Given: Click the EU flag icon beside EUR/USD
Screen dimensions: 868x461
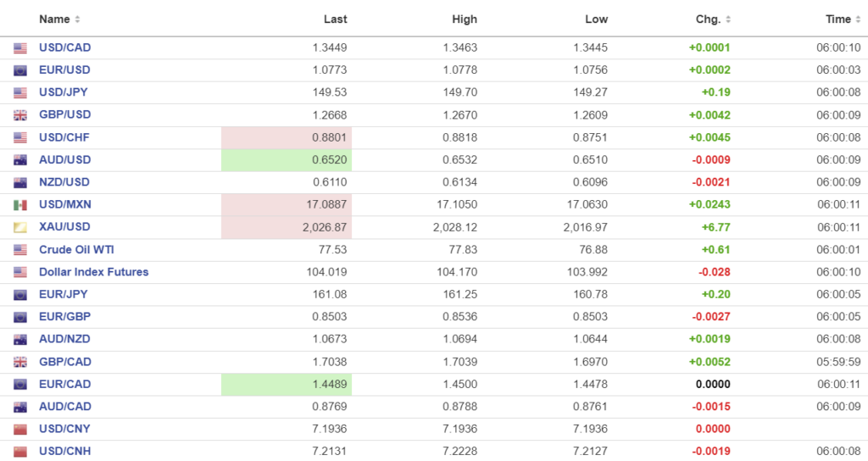Looking at the screenshot, I should point(20,70).
